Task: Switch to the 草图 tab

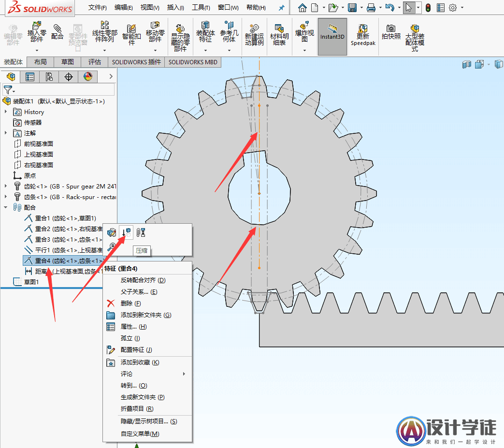Action: pos(68,62)
